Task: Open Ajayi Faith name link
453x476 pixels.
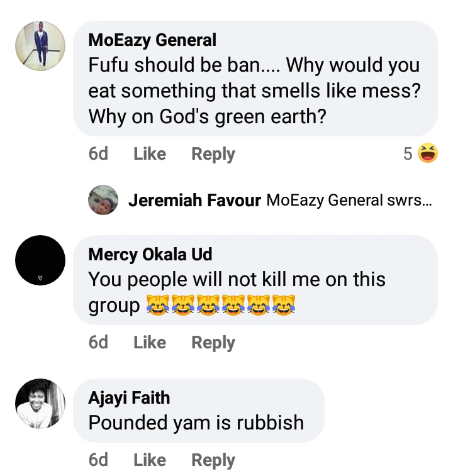Action: pos(129,397)
